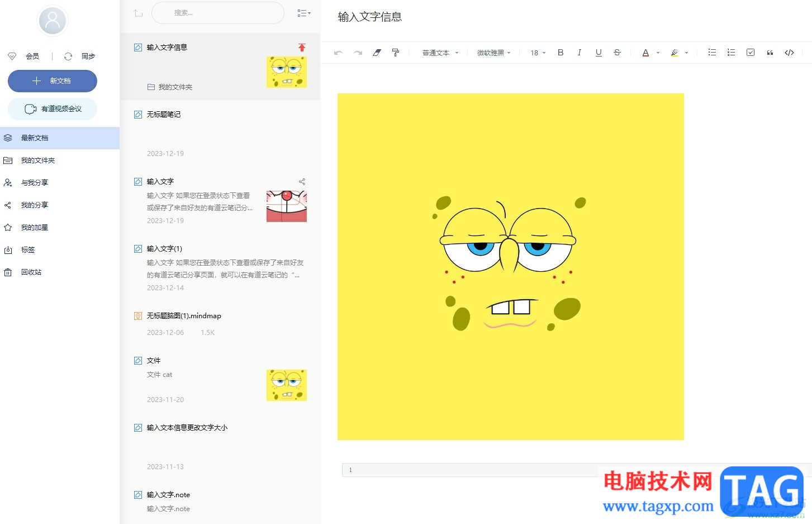Open the 输入文字(1) note

click(220, 268)
